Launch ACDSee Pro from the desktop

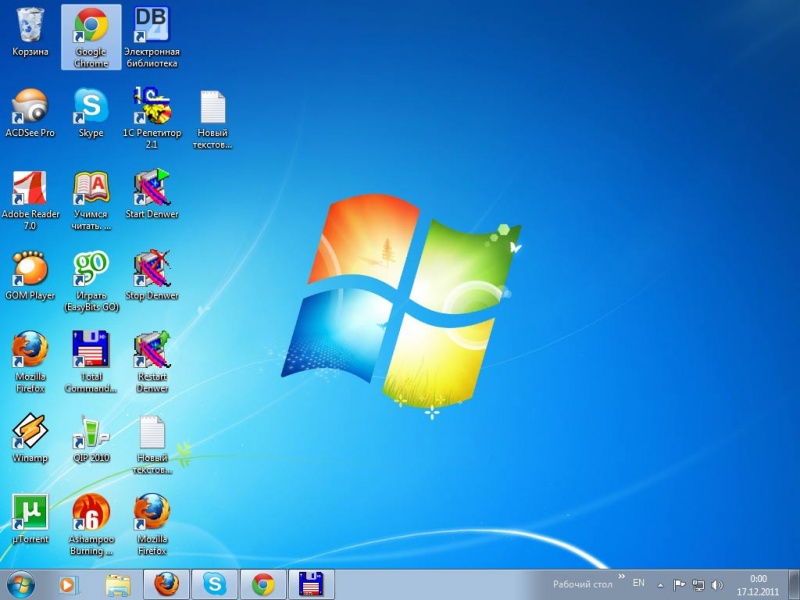tap(30, 106)
